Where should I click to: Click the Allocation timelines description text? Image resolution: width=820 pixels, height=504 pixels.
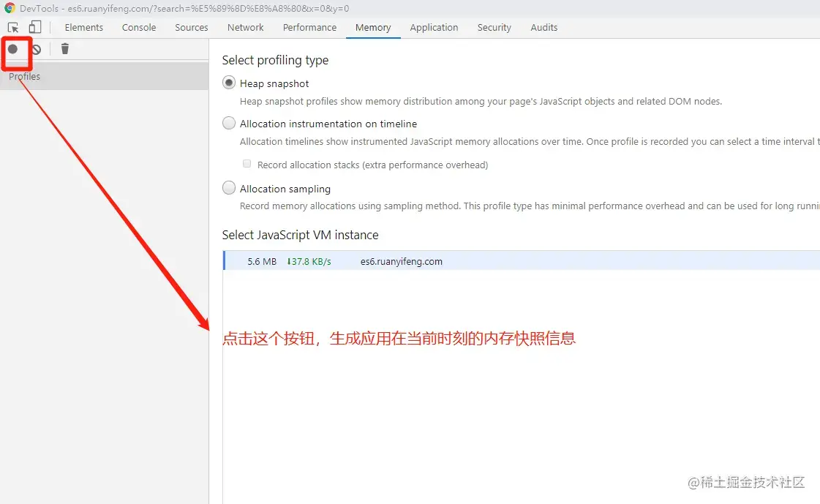(x=530, y=142)
